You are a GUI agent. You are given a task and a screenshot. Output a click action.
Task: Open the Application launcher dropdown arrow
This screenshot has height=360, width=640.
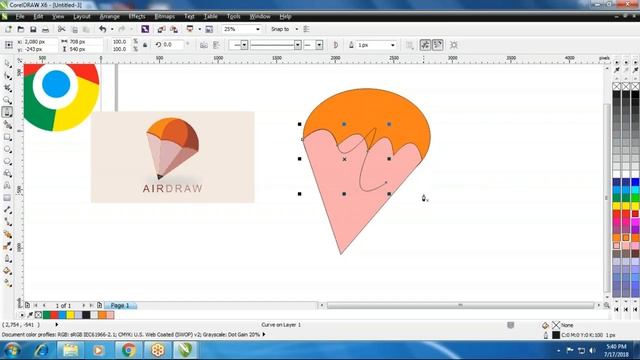(200, 29)
